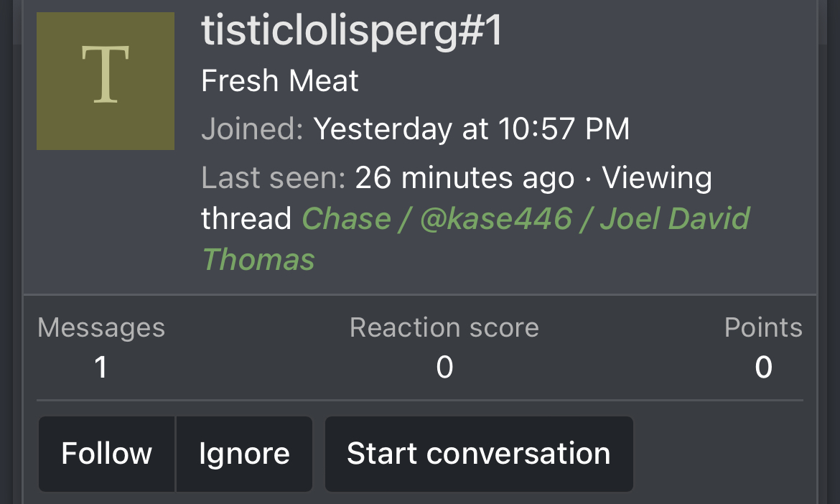Select the 'Yesterday at 10:57 PM' timestamp
Viewport: 840px width, 504px height.
(x=472, y=129)
